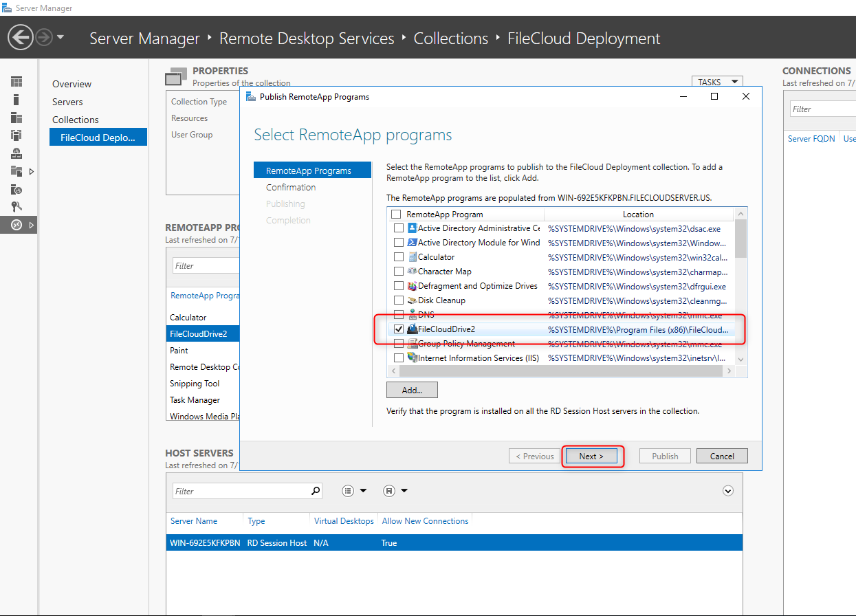Expand the Host Servers section chevron

click(x=728, y=491)
